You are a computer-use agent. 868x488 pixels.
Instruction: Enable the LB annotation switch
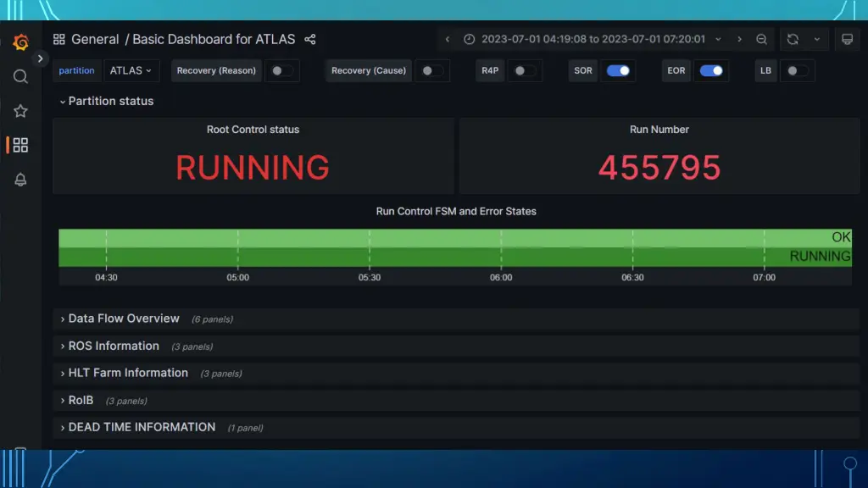[x=798, y=71]
